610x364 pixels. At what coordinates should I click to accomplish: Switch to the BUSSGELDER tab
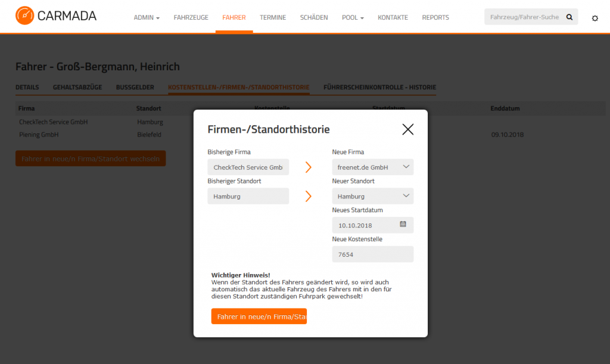(135, 87)
